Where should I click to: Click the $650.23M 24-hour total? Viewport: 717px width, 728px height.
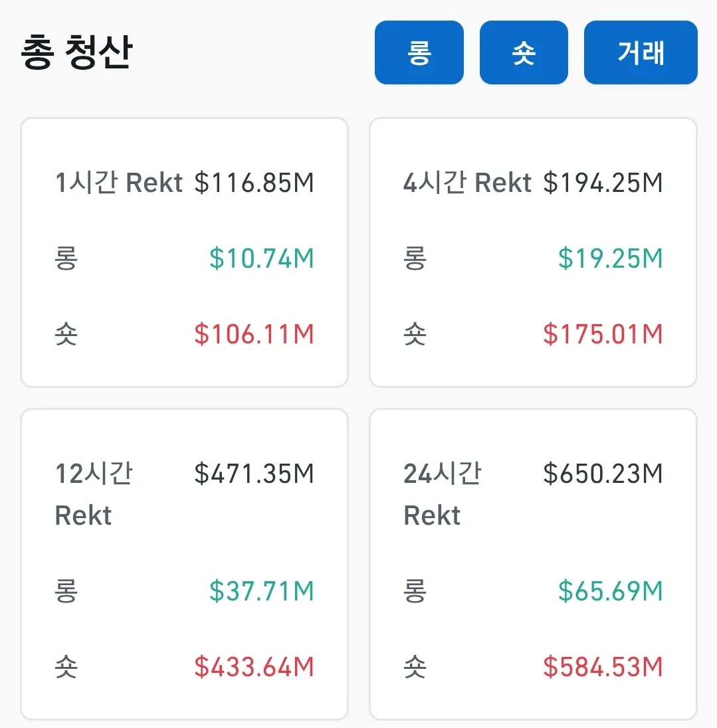(x=603, y=474)
